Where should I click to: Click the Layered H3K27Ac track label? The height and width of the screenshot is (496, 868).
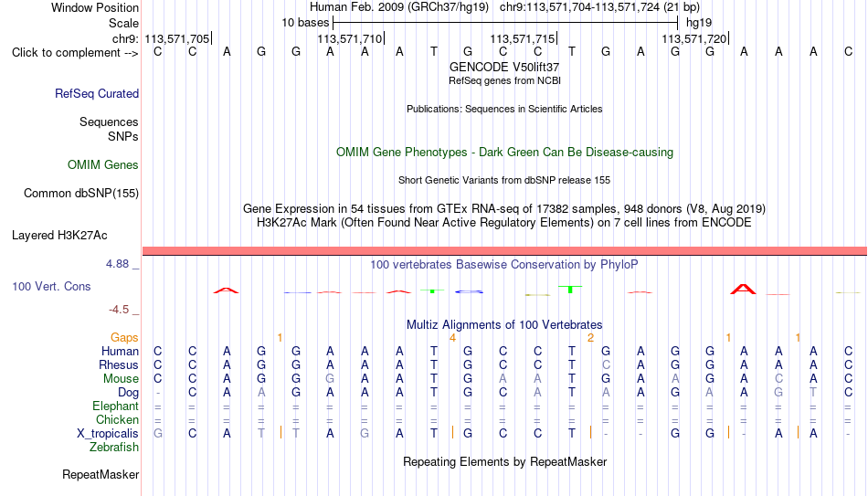pos(59,236)
